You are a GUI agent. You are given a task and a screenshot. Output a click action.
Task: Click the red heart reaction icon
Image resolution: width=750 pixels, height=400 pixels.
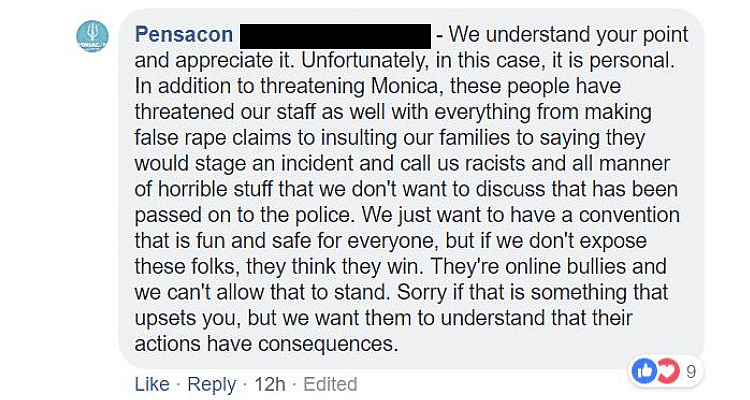(665, 371)
